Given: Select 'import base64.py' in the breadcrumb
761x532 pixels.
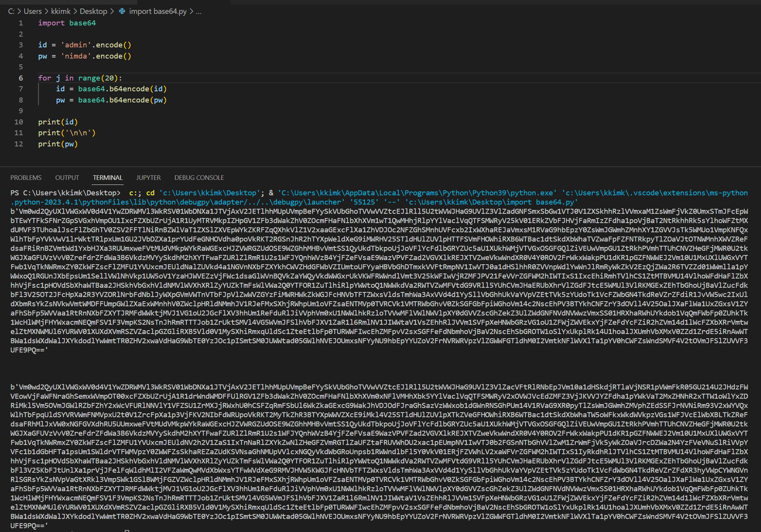Looking at the screenshot, I should (x=158, y=11).
